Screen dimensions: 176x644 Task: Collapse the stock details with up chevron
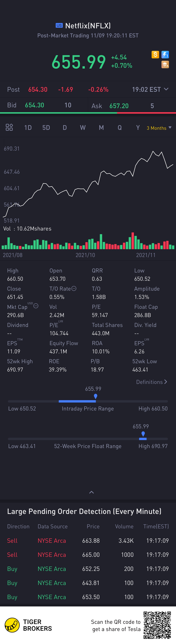[92, 492]
